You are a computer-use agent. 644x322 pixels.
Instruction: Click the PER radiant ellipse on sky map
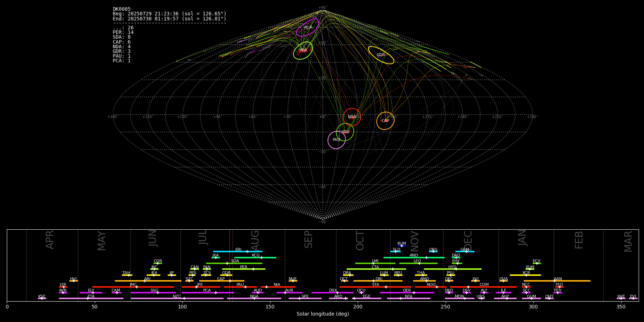tap(303, 50)
